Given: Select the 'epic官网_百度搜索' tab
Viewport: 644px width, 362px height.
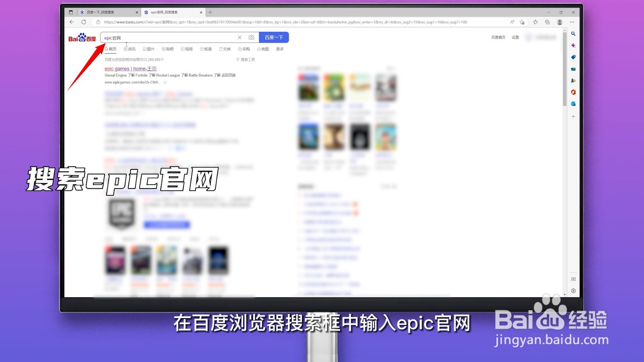Looking at the screenshot, I should [173, 12].
